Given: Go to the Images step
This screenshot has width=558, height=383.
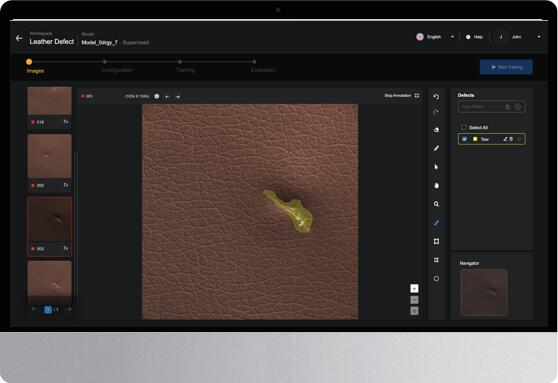Looking at the screenshot, I should (35, 71).
